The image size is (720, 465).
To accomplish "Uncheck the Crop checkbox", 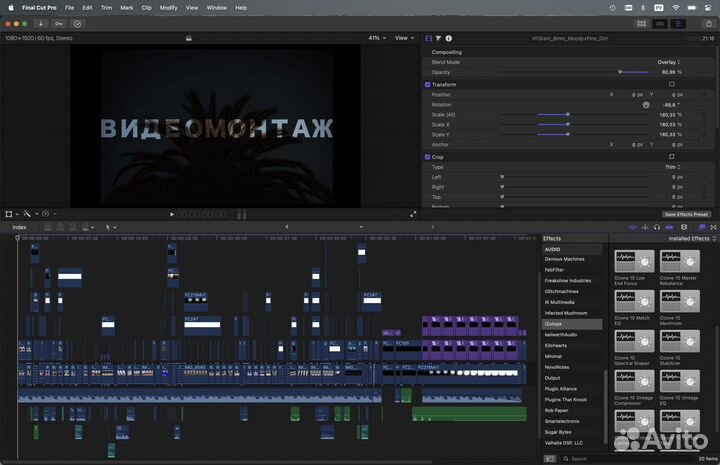I will point(428,157).
